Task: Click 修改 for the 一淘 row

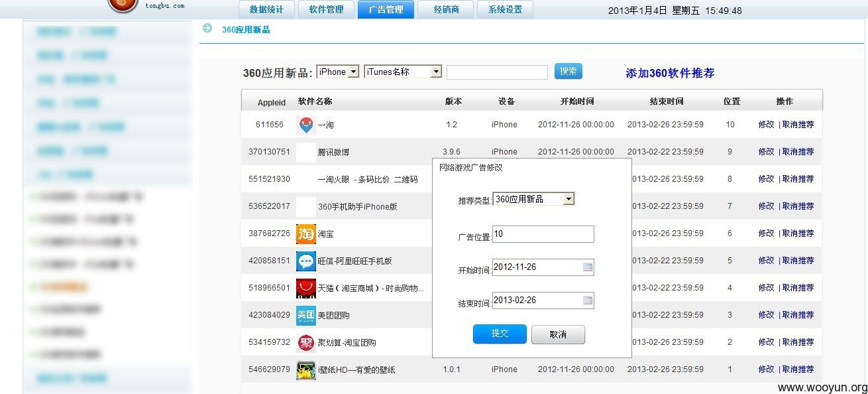Action: click(766, 124)
